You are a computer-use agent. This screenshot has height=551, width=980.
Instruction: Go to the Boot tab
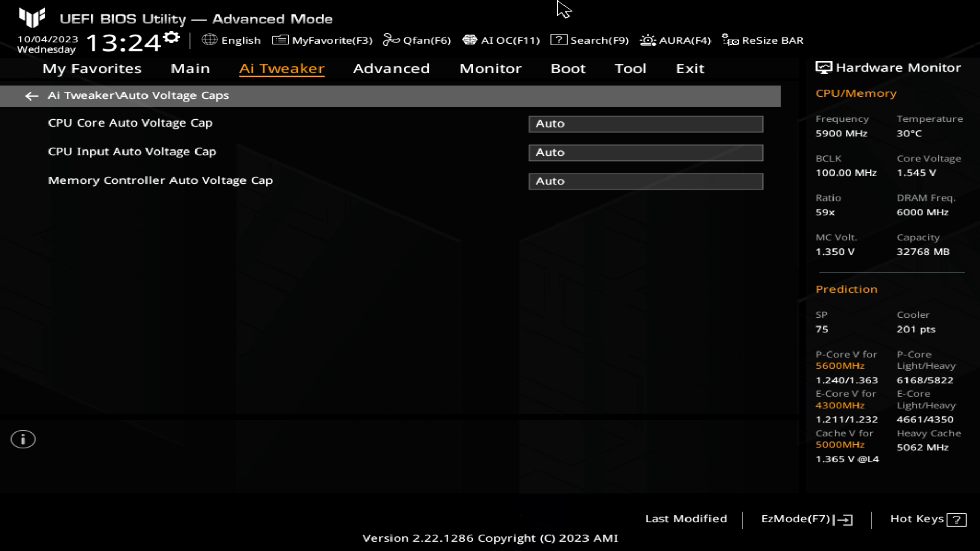[568, 69]
